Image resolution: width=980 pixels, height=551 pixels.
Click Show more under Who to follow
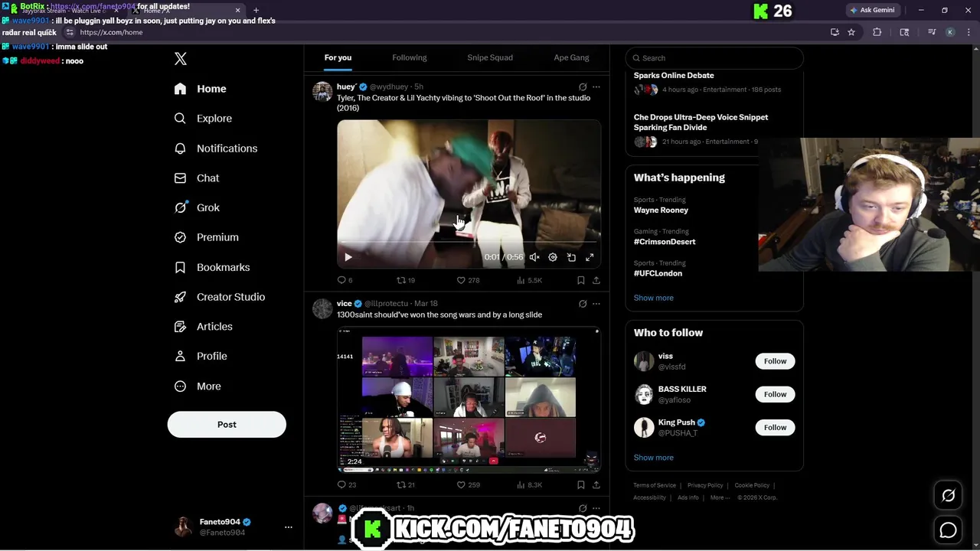[x=654, y=458]
